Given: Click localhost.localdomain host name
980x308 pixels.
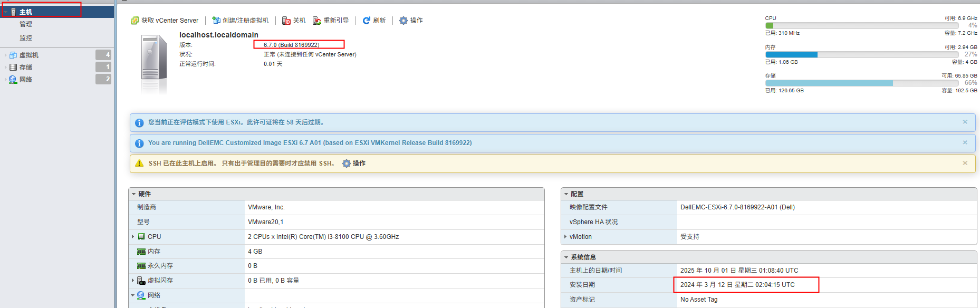Looking at the screenshot, I should tap(219, 35).
